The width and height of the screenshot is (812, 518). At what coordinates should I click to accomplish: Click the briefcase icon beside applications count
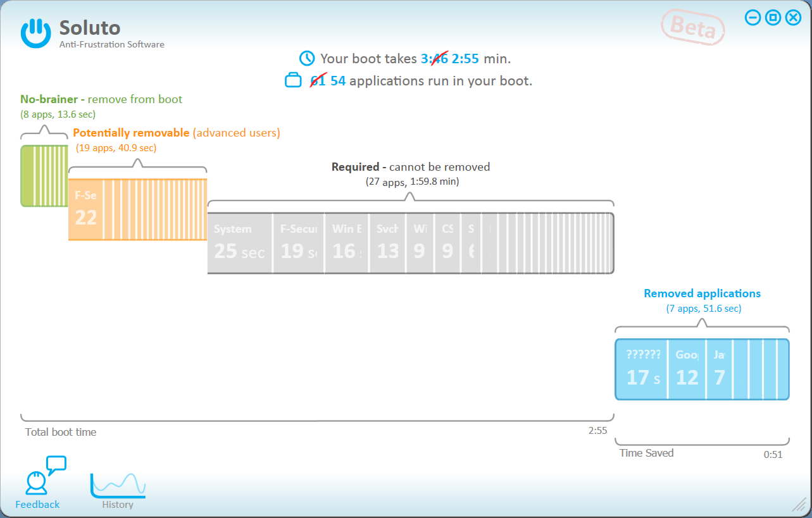click(293, 81)
